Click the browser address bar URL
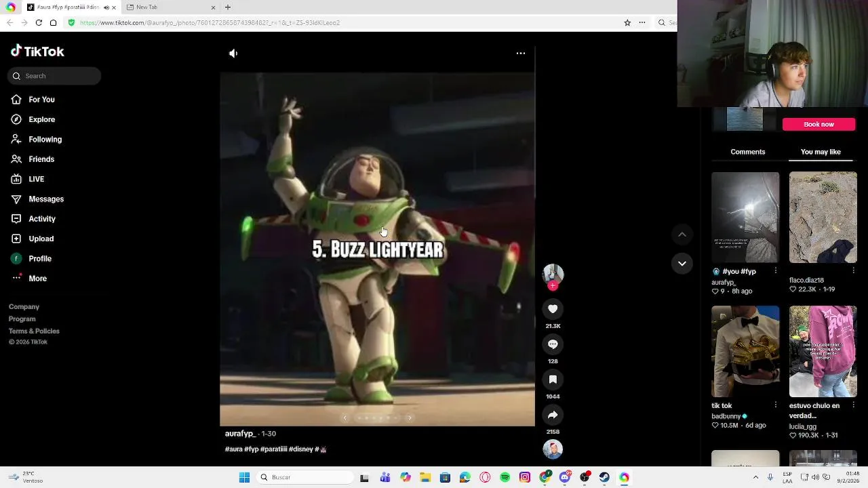The width and height of the screenshot is (868, 488). [x=210, y=22]
